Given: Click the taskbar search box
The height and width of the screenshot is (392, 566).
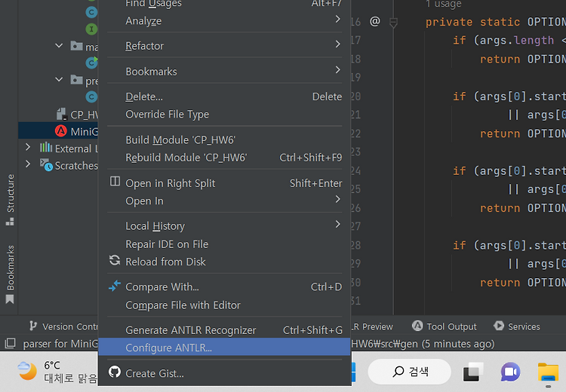Looking at the screenshot, I should point(409,372).
